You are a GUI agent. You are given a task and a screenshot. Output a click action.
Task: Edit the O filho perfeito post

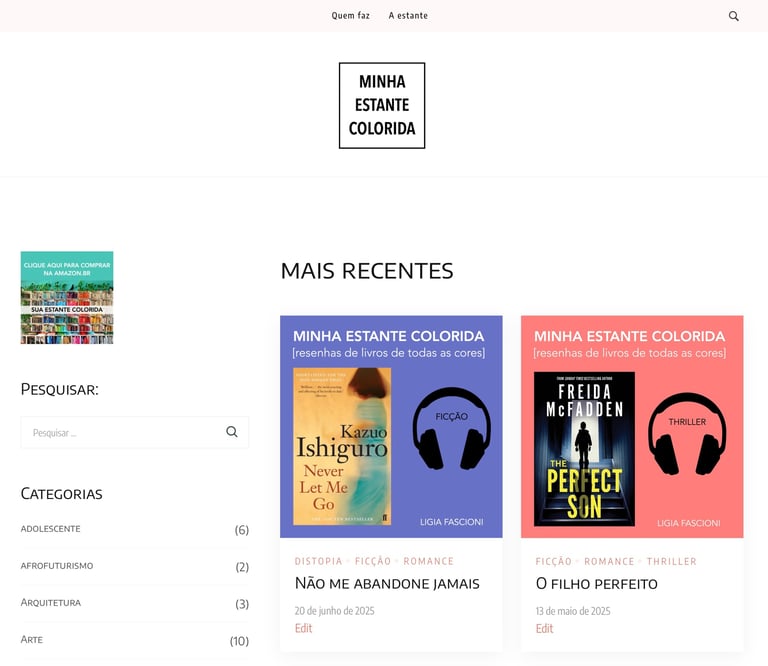[544, 628]
